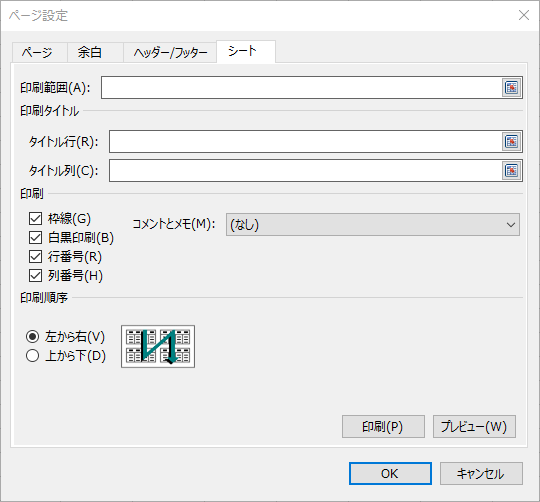Click the range selector icon for タイトル列
Image resolution: width=540 pixels, height=502 pixels.
[x=511, y=170]
